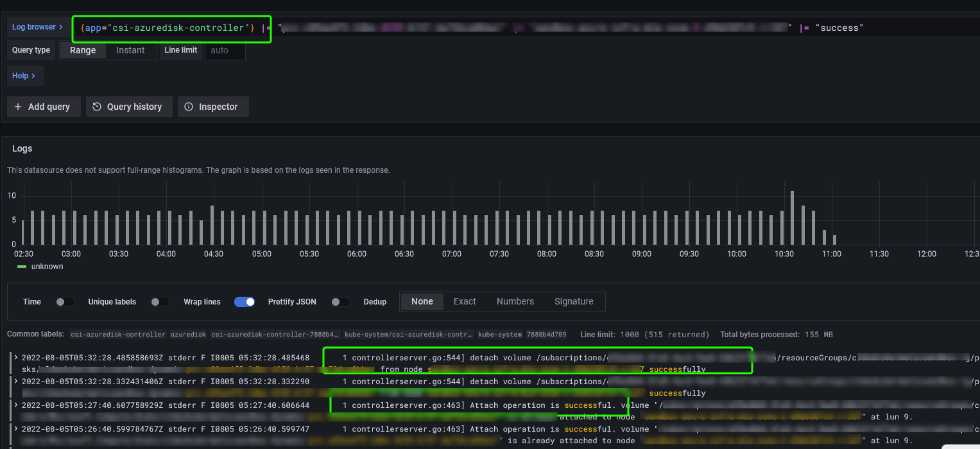980x449 pixels.
Task: Click the plus icon in Add query
Action: [x=18, y=107]
